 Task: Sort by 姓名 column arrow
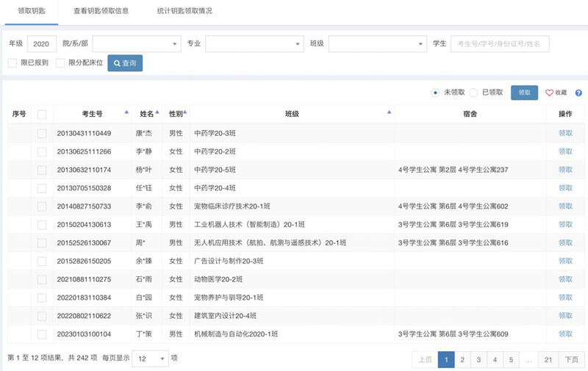[157, 112]
